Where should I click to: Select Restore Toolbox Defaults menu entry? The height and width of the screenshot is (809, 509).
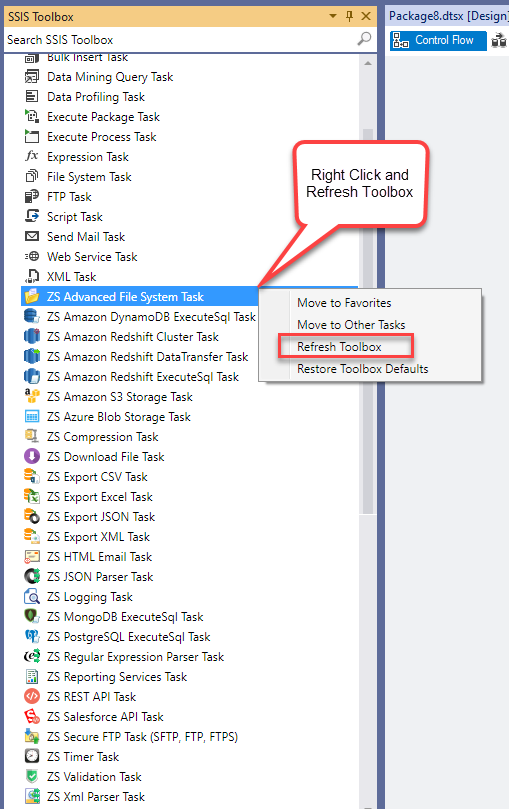(363, 369)
